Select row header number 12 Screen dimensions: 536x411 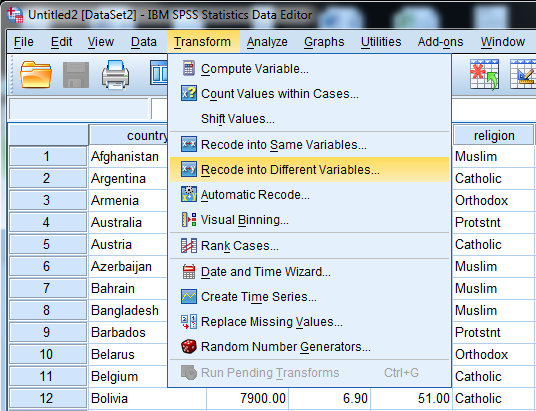[x=48, y=398]
